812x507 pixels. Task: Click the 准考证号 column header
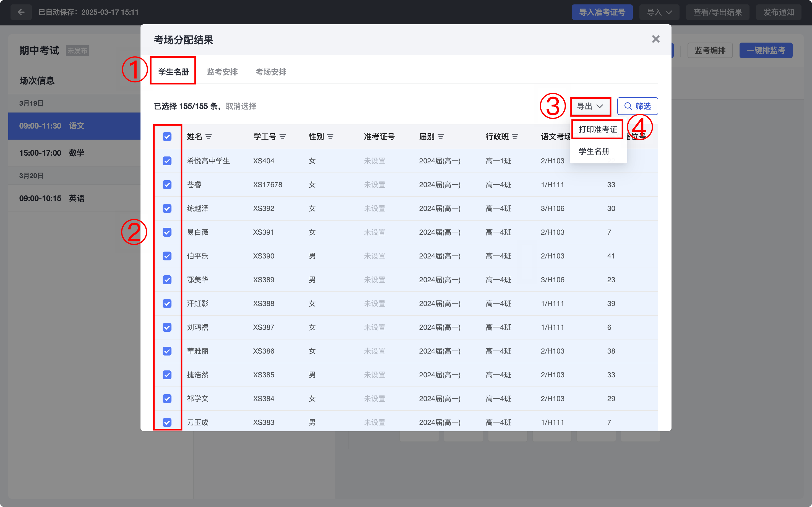coord(379,137)
